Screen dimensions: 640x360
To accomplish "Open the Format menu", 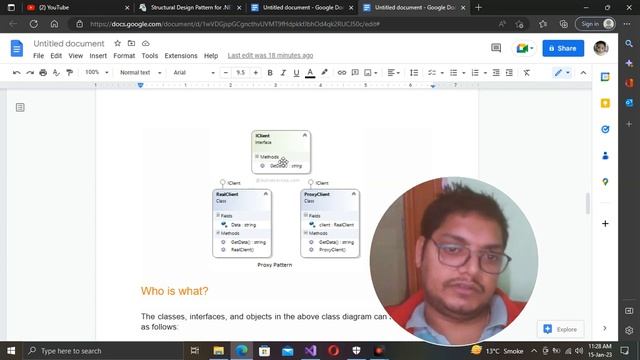I will point(124,56).
